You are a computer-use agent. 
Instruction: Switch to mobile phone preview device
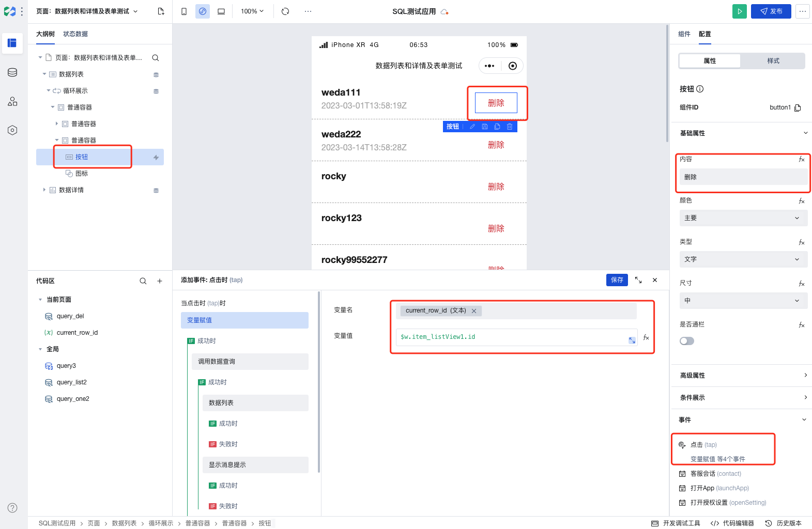[x=184, y=11]
